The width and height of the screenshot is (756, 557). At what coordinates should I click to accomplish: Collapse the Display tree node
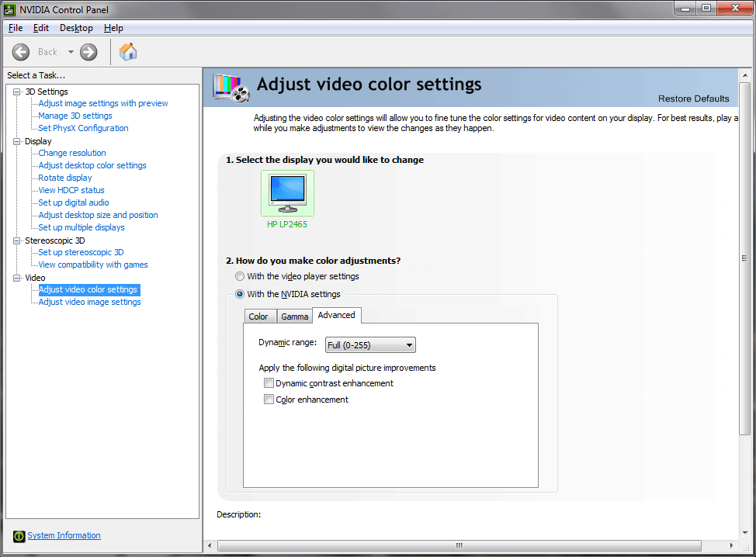(17, 141)
